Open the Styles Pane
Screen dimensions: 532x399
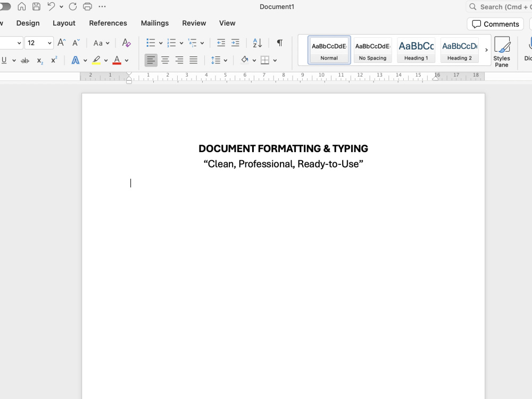pyautogui.click(x=502, y=51)
